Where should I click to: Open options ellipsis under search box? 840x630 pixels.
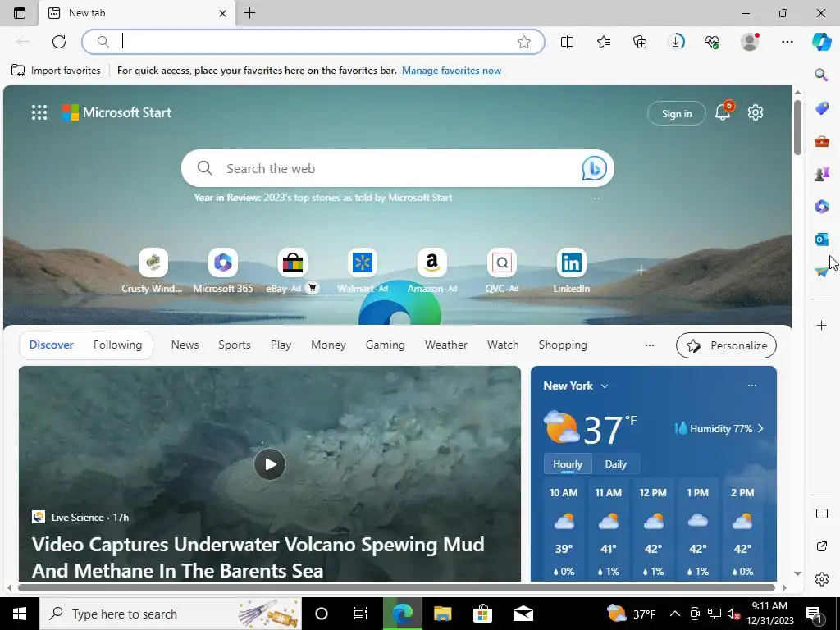tap(595, 199)
